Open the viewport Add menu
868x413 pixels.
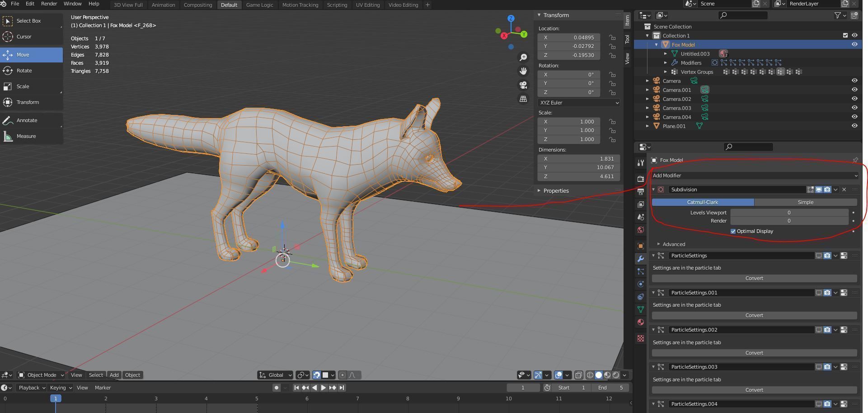coord(114,375)
